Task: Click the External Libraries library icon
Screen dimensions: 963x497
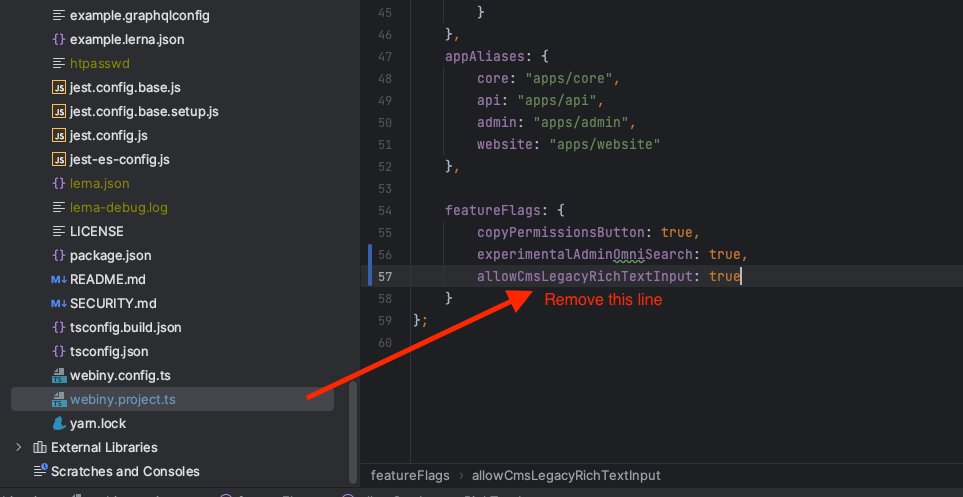Action: pyautogui.click(x=40, y=448)
